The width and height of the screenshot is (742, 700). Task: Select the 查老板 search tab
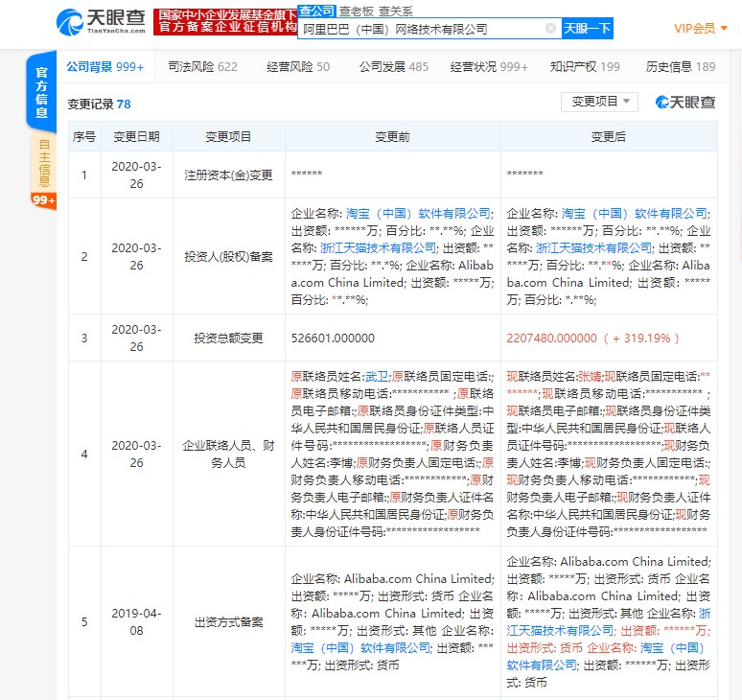[356, 11]
